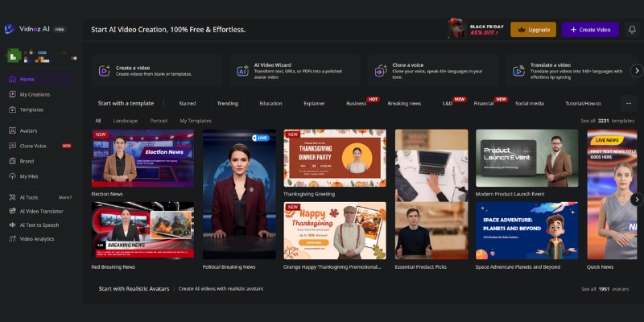Click the Templates sidebar icon
This screenshot has width=644, height=322.
pyautogui.click(x=12, y=109)
